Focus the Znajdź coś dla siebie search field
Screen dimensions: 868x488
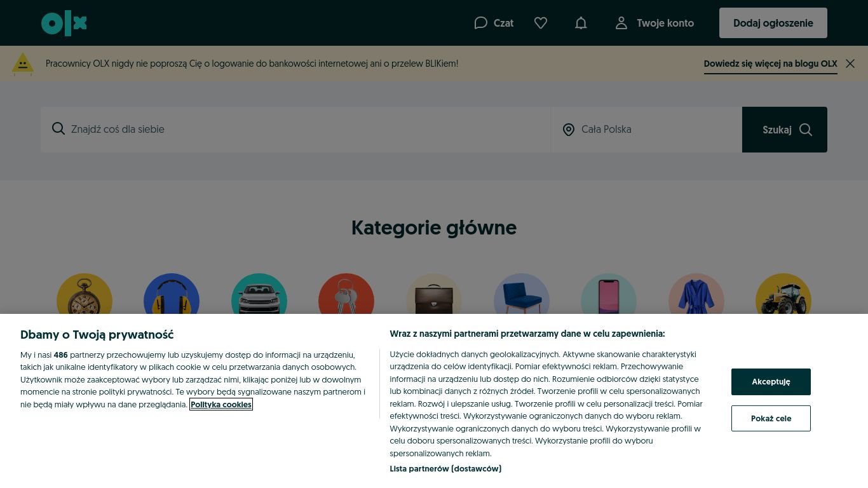pyautogui.click(x=295, y=130)
